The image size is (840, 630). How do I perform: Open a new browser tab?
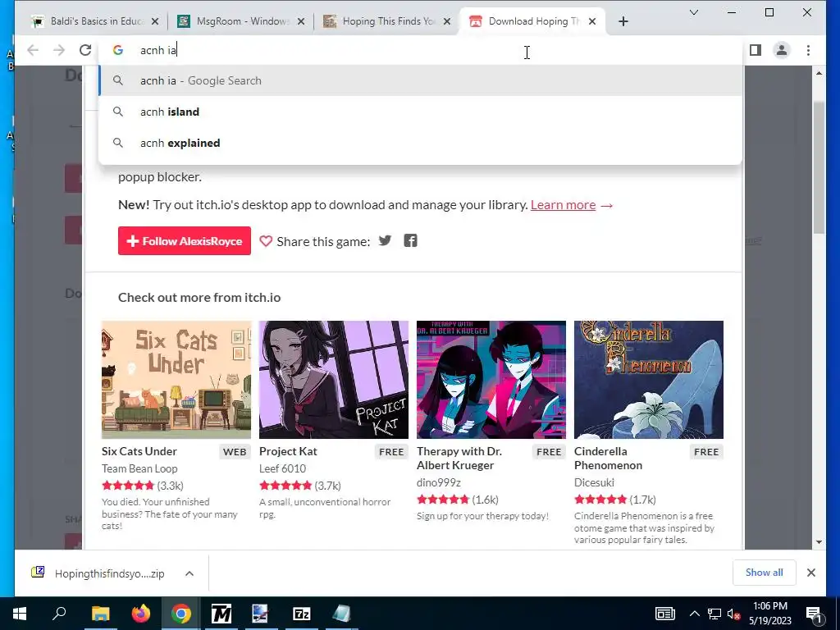[x=623, y=21]
